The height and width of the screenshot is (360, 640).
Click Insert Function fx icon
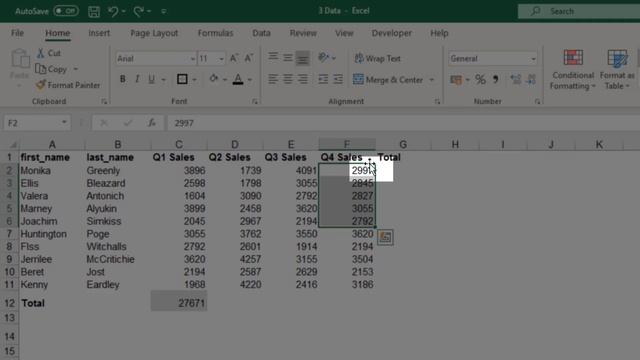point(152,123)
